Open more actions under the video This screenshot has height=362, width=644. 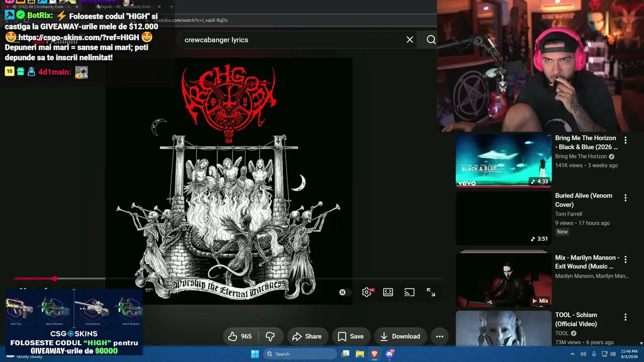pyautogui.click(x=440, y=336)
